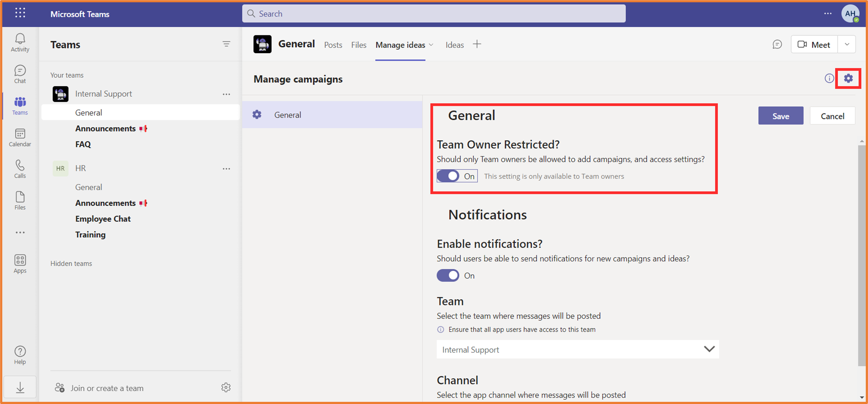
Task: Click the download desktop app icon
Action: coord(20,387)
